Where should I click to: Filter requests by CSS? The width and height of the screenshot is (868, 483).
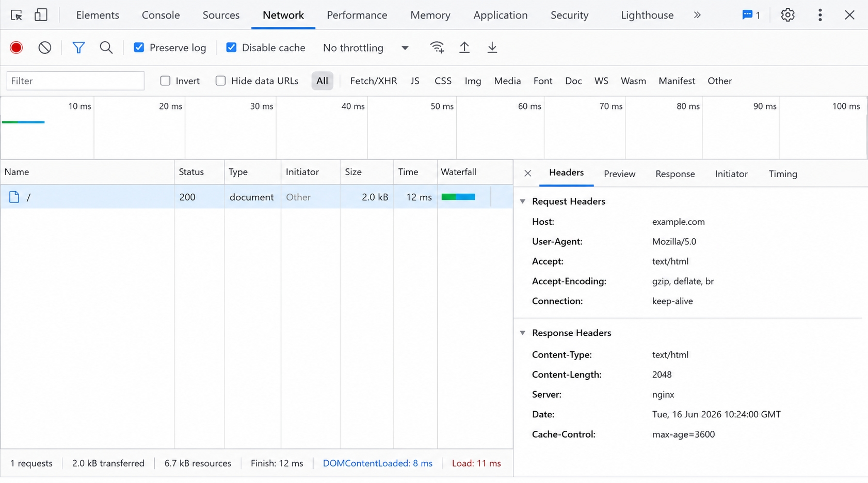[443, 81]
